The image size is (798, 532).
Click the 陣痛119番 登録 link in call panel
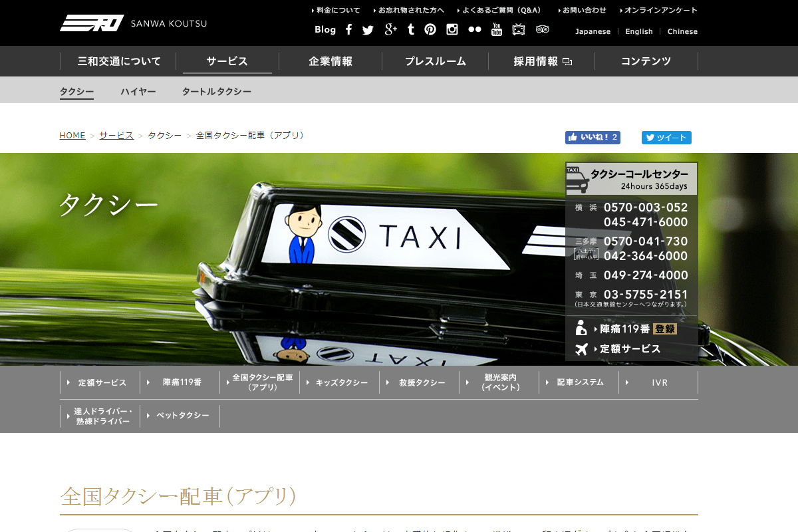637,329
